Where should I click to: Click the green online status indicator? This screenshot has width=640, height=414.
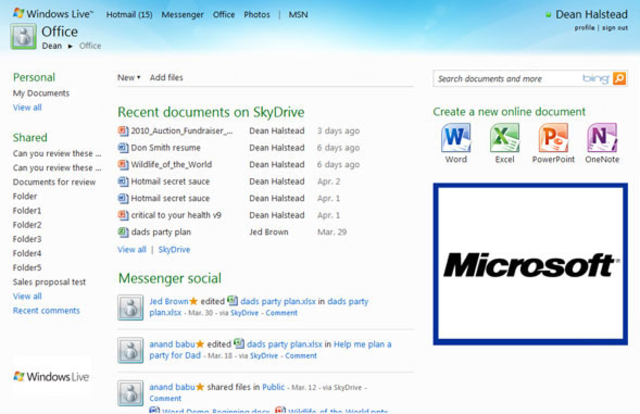(548, 15)
